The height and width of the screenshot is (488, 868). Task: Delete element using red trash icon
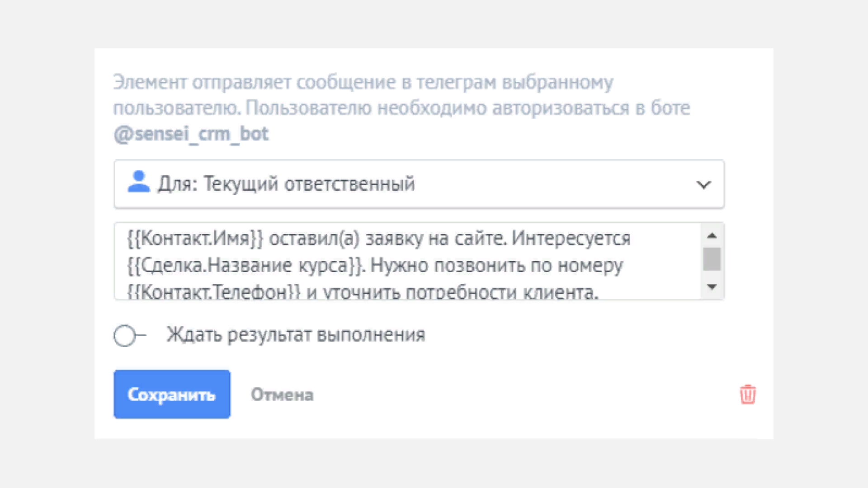[748, 394]
